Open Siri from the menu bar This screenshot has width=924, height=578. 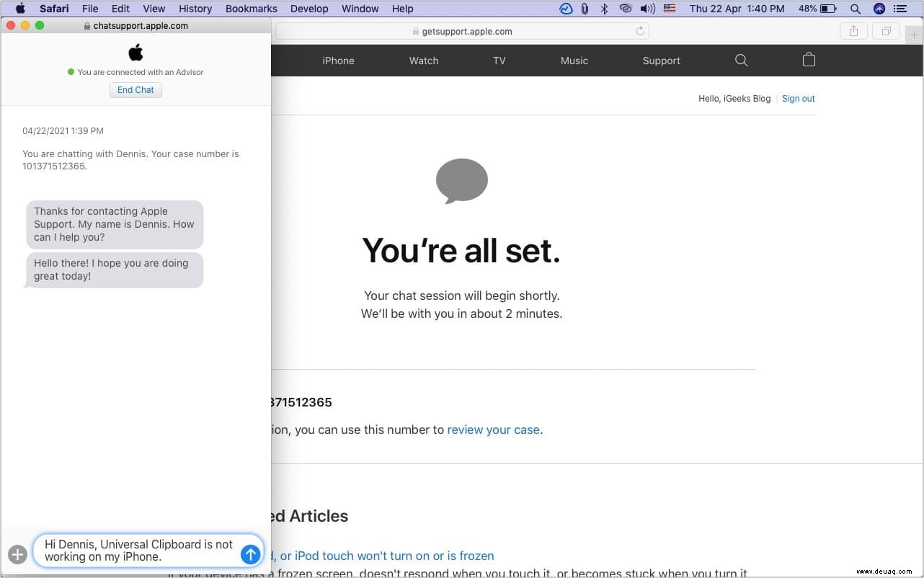879,9
